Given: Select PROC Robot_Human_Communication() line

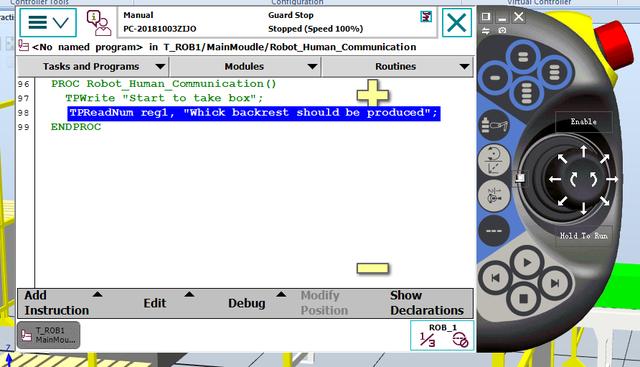Looking at the screenshot, I should (164, 84).
